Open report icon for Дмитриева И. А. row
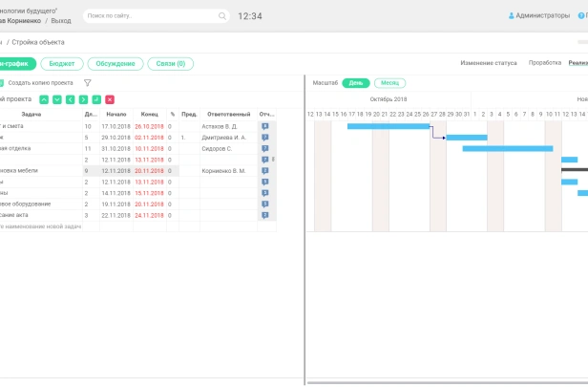Image resolution: width=588 pixels, height=387 pixels. 265,137
